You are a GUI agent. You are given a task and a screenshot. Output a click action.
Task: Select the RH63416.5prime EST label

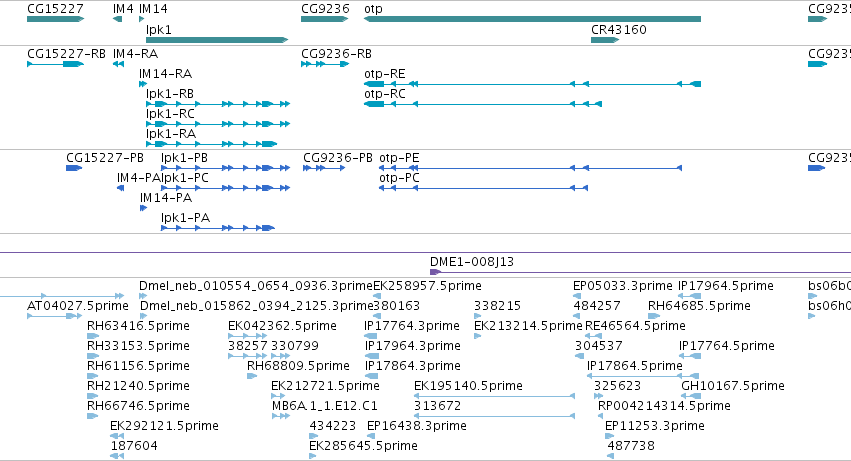tap(138, 326)
